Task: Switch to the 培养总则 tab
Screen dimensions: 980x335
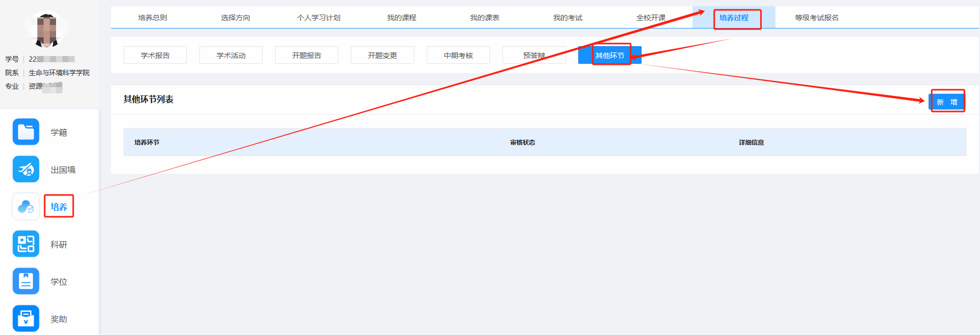Action: [x=153, y=18]
